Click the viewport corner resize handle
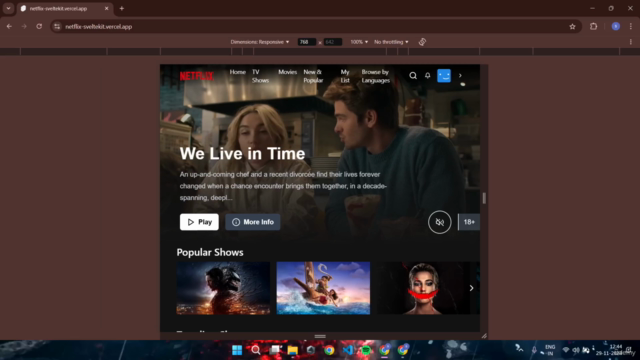Image resolution: width=640 pixels, height=360 pixels. [484, 336]
